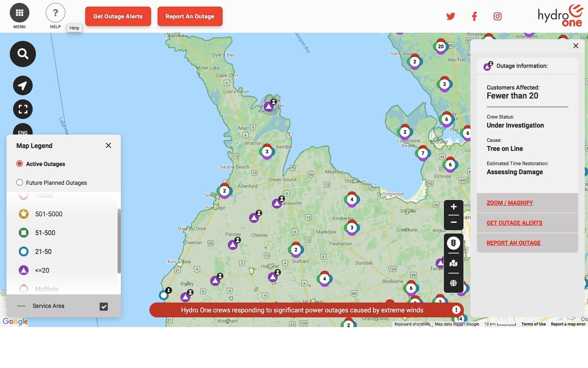Toggle the traffic light layer

click(453, 243)
